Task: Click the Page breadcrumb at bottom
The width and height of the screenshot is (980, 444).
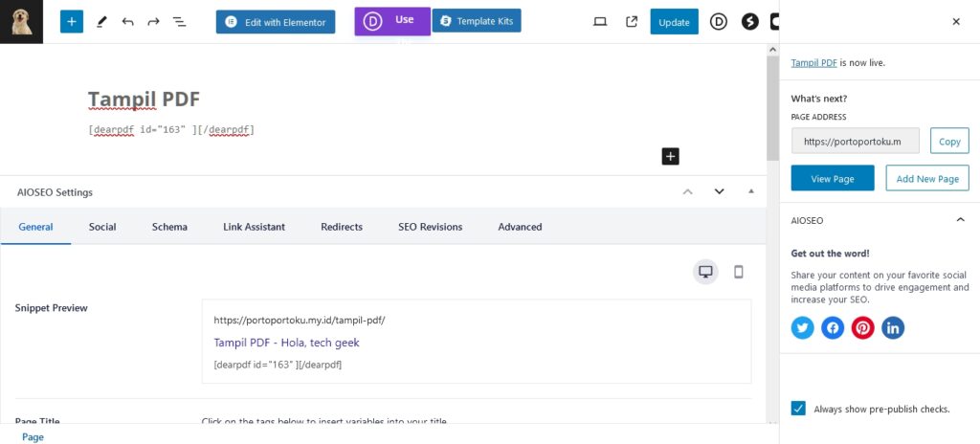Action: click(x=33, y=437)
